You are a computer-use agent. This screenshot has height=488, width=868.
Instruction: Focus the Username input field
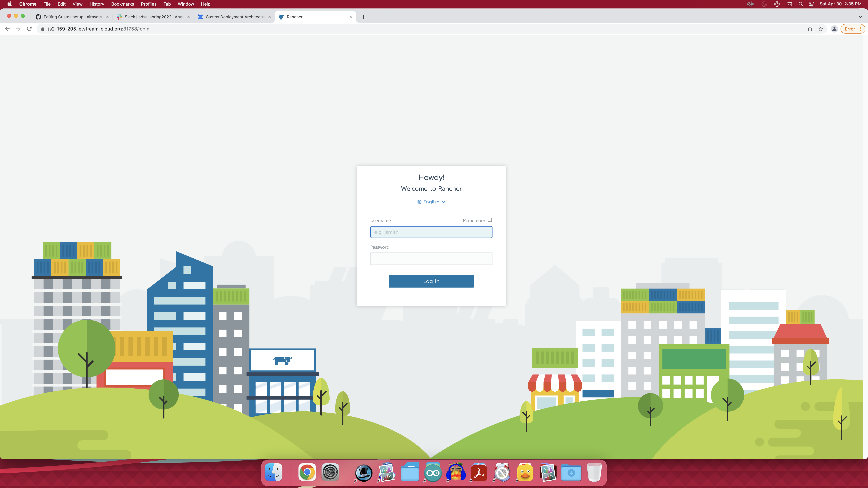point(431,232)
